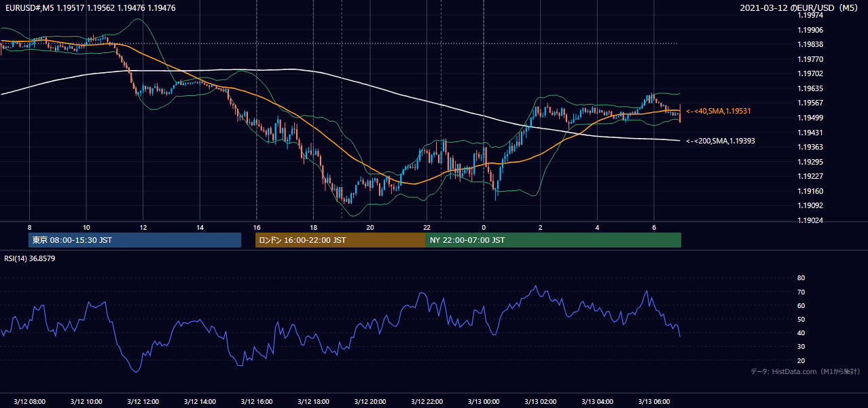Image resolution: width=868 pixels, height=408 pixels.
Task: Click hour label 0 on price chart time axis
Action: tap(484, 227)
